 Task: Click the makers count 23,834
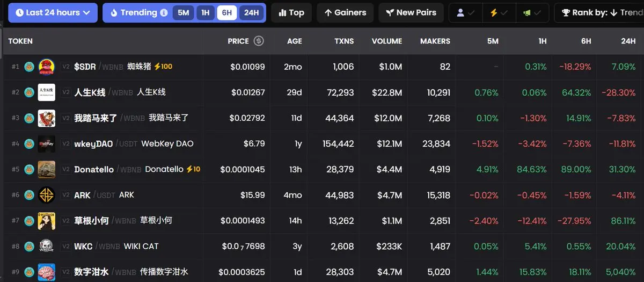(x=436, y=143)
